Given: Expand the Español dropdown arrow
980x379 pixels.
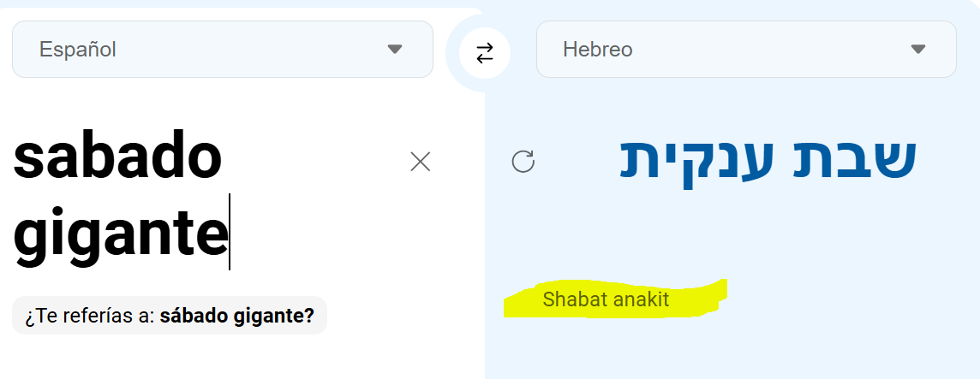Looking at the screenshot, I should pos(395,50).
